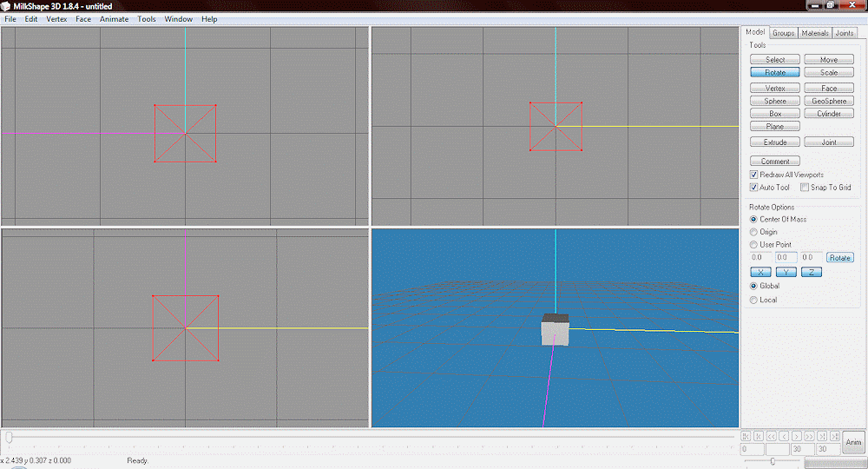Step forward one frame (>)
The width and height of the screenshot is (868, 469).
(x=797, y=436)
